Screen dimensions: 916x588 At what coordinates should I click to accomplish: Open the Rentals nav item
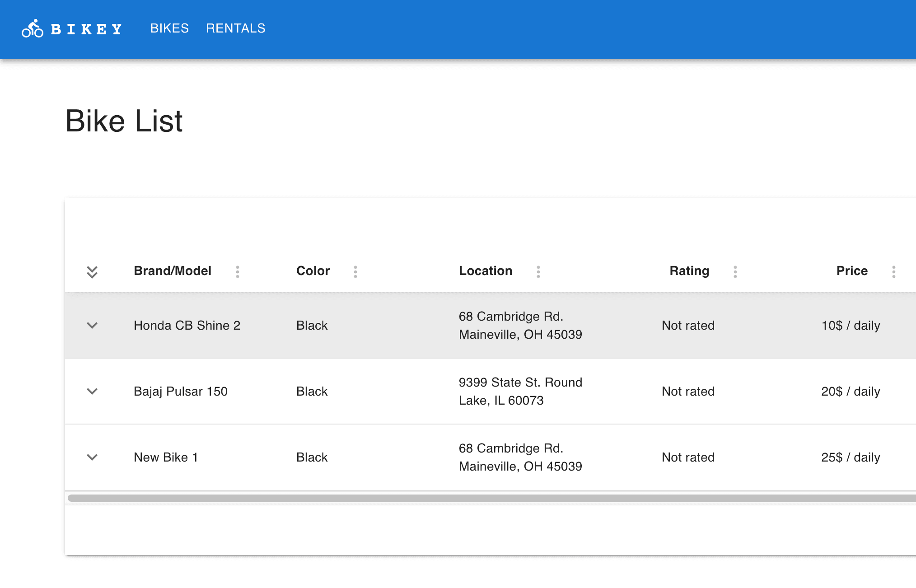coord(236,28)
